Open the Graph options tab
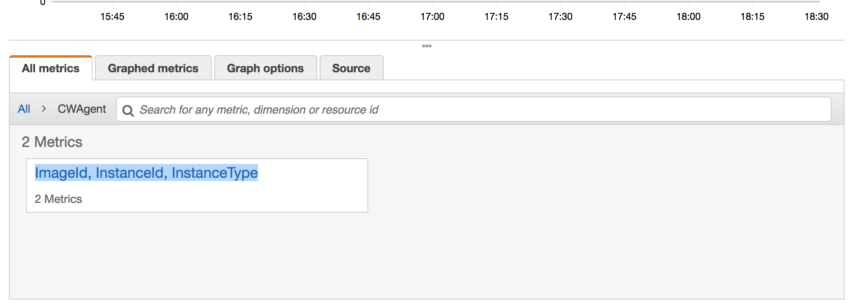Screen dimensions: 868x306 pos(265,68)
